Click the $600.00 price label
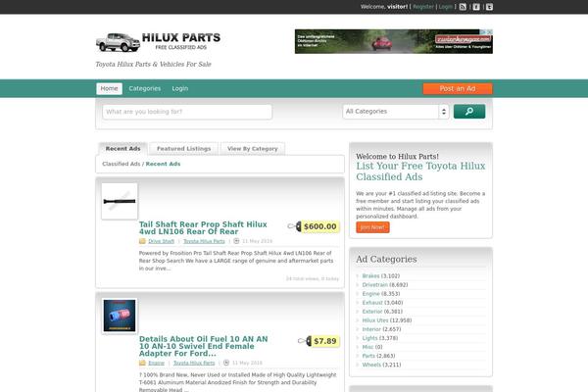 [319, 226]
